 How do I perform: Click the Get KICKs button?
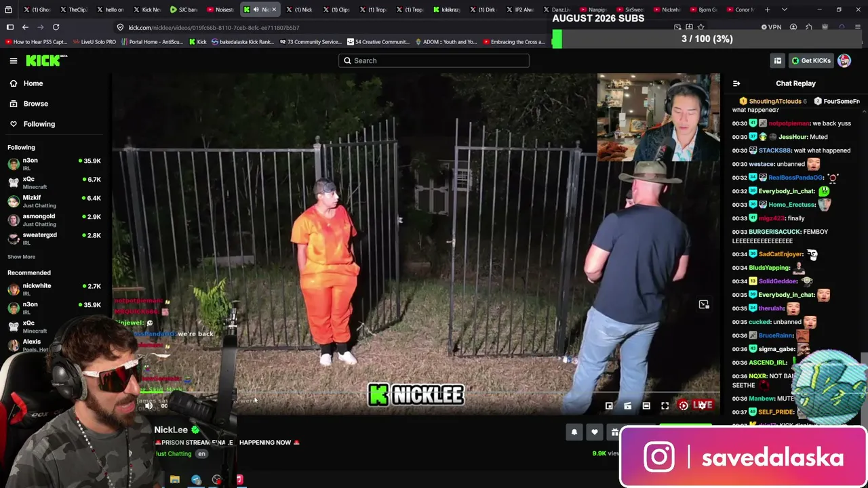(811, 60)
